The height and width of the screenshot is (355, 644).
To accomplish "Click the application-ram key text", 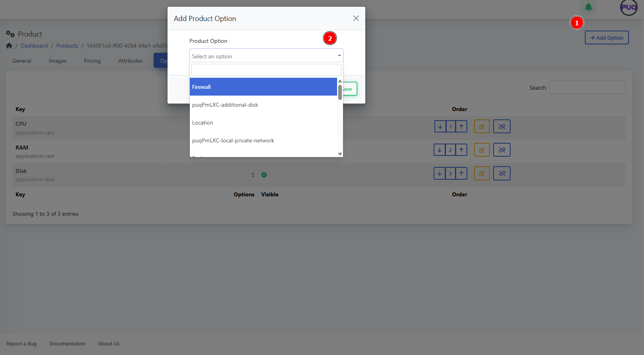I will [x=35, y=156].
